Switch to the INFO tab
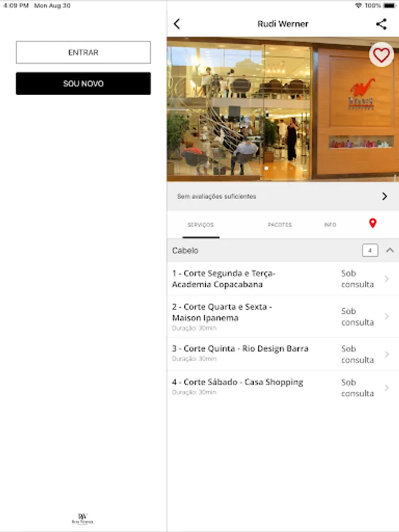 click(x=330, y=225)
